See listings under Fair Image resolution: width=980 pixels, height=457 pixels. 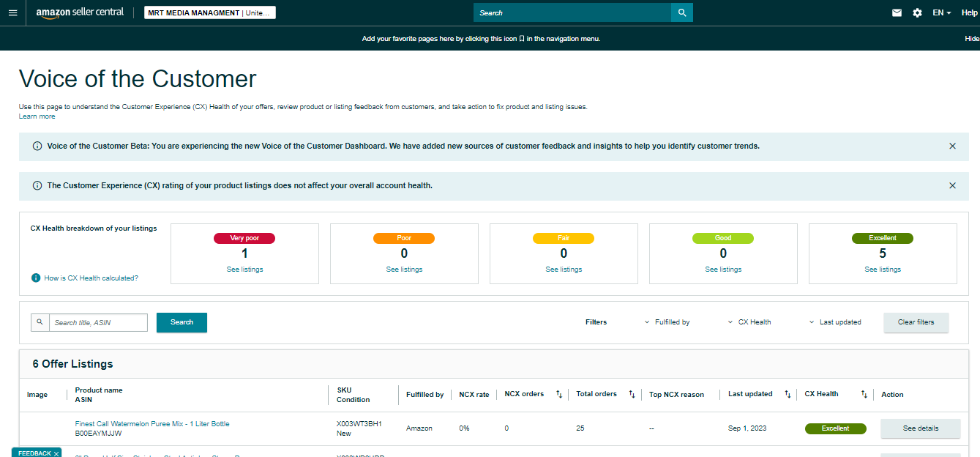[564, 270]
